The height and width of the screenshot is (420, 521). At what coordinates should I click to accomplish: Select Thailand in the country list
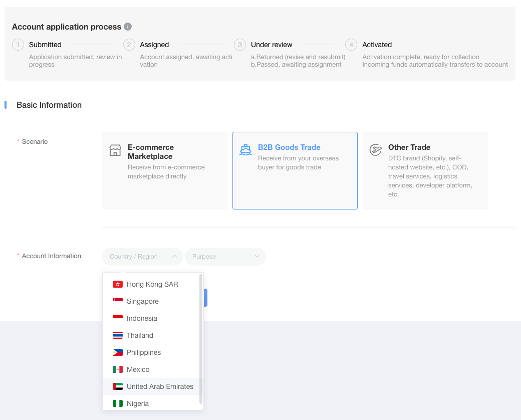click(x=140, y=335)
